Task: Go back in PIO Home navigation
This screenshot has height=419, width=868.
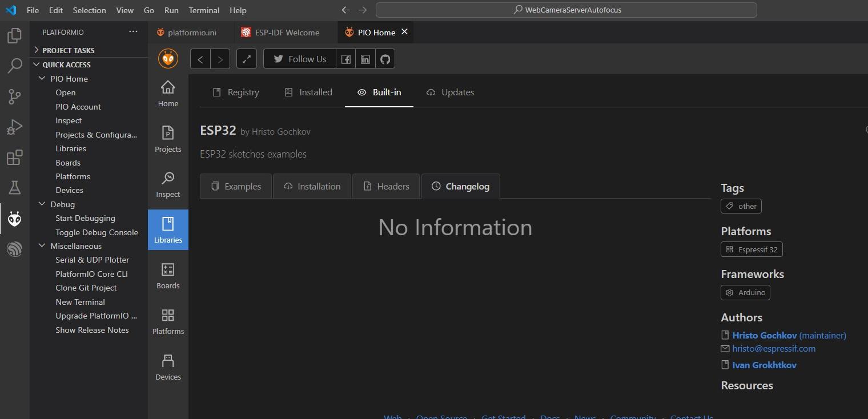Action: [200, 59]
